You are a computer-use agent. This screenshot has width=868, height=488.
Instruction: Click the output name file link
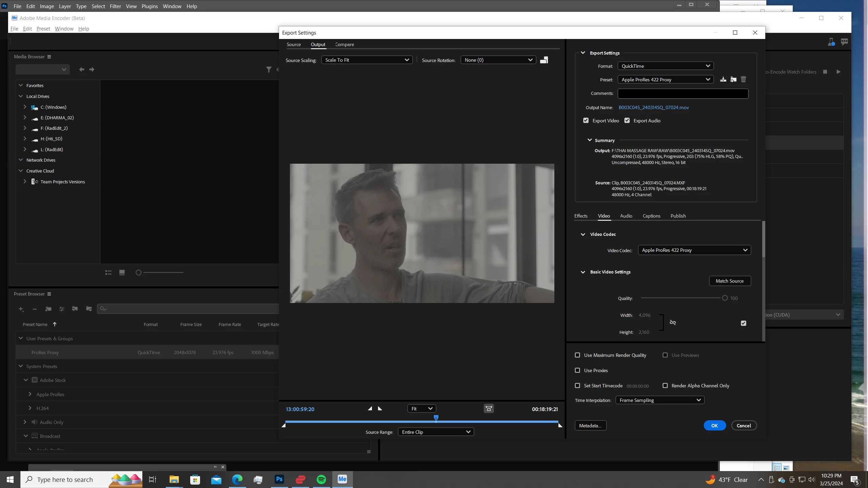[653, 107]
